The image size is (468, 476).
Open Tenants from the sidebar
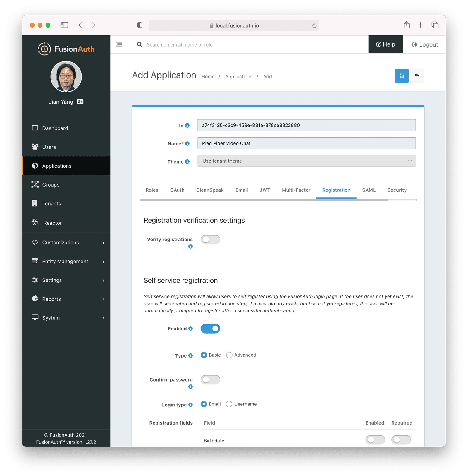pyautogui.click(x=51, y=203)
